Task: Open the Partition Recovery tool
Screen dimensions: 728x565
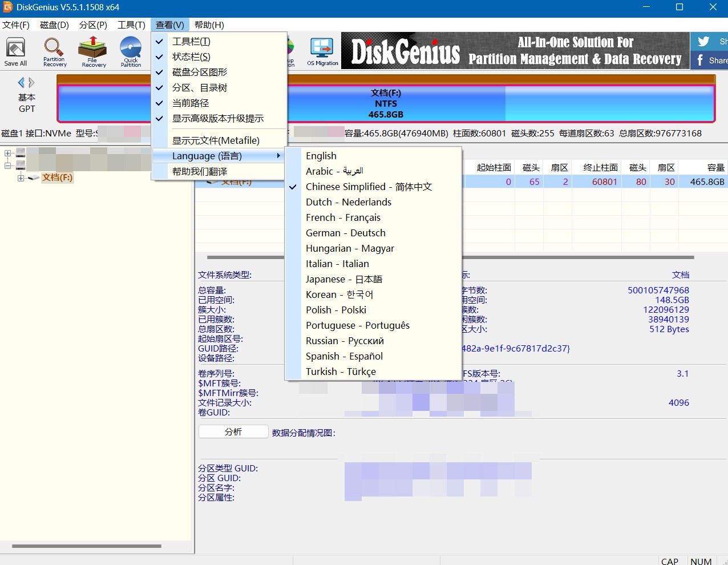Action: coord(54,51)
